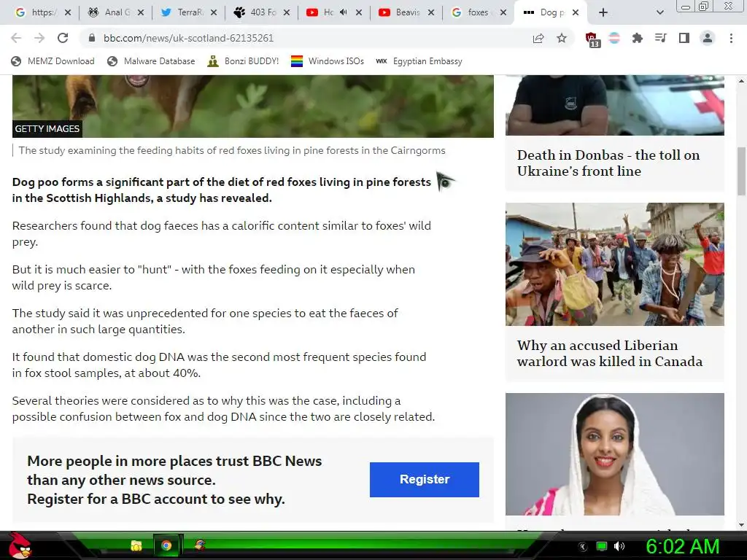Switch to the TerraR Twitter tab
This screenshot has height=560, width=747.
pyautogui.click(x=187, y=12)
